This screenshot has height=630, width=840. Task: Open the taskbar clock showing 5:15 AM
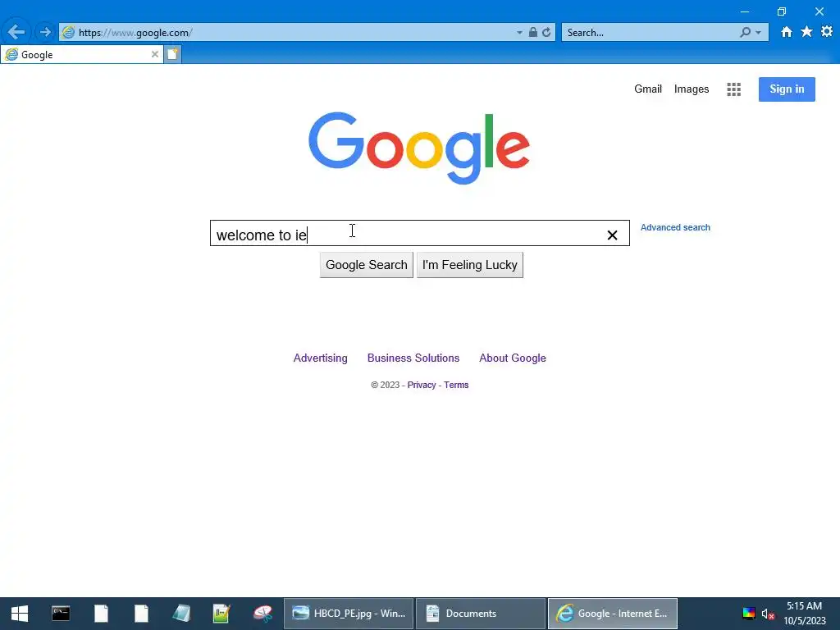tap(804, 614)
